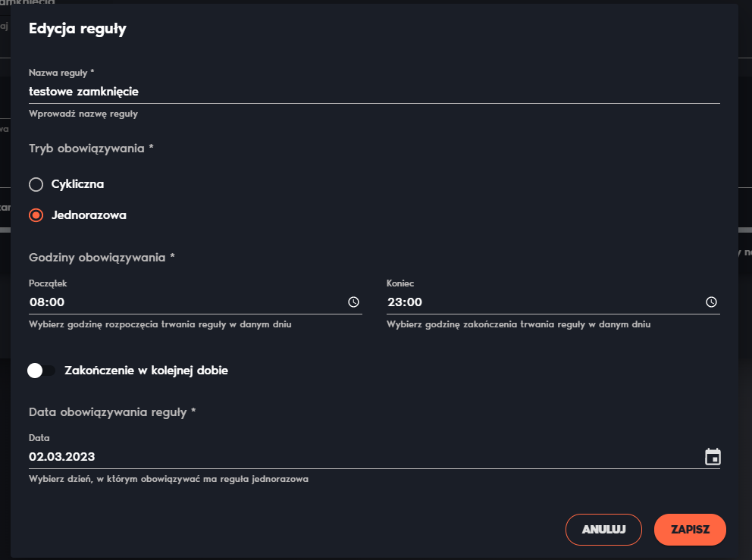Open the calendar date picker icon
This screenshot has width=752, height=560.
tap(713, 456)
